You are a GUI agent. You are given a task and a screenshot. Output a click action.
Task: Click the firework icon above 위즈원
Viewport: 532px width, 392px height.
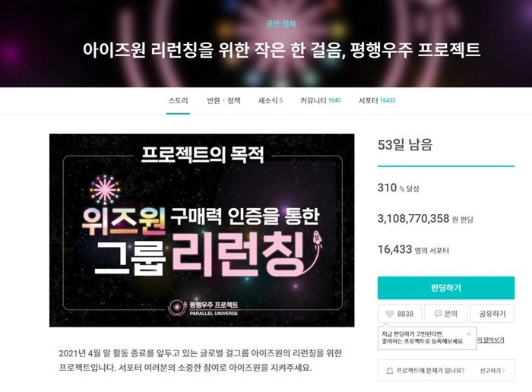[x=105, y=190]
